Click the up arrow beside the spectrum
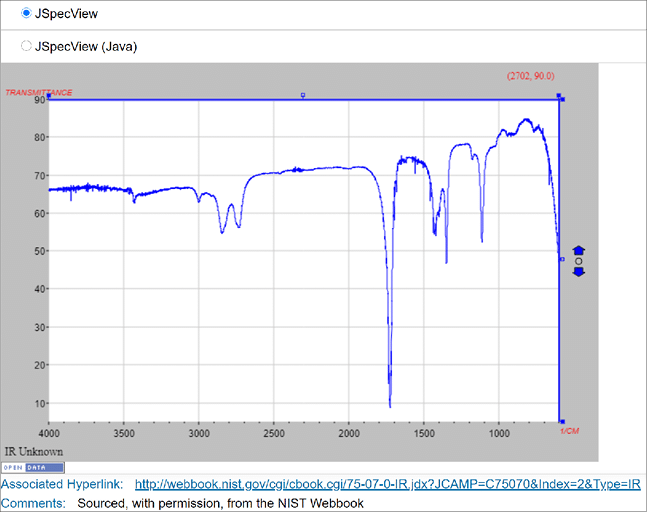647x512 pixels. (578, 250)
